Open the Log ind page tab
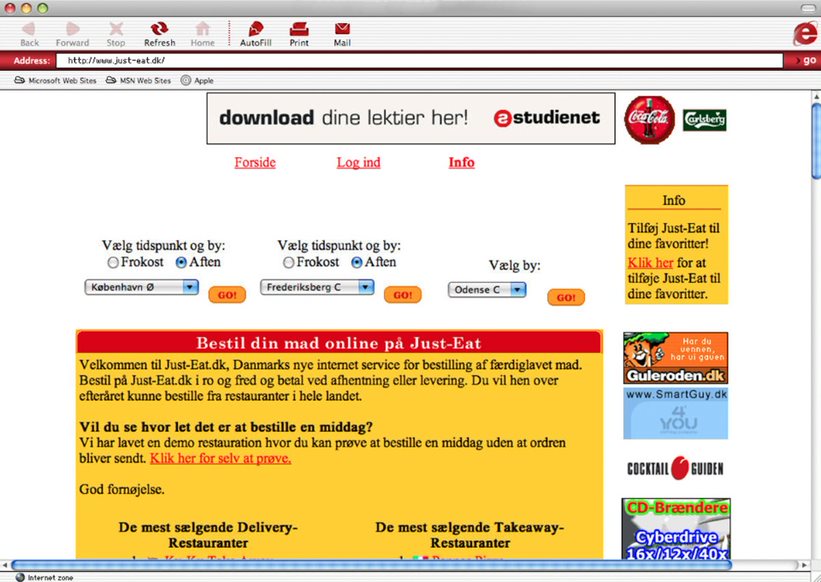Viewport: 821px width, 582px height. (x=358, y=163)
